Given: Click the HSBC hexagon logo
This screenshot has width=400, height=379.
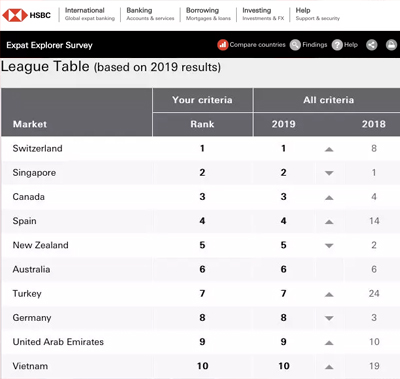Looking at the screenshot, I should pyautogui.click(x=15, y=15).
